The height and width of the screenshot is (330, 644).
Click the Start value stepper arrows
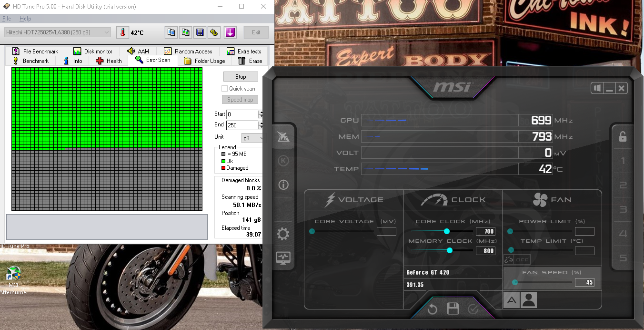point(261,114)
